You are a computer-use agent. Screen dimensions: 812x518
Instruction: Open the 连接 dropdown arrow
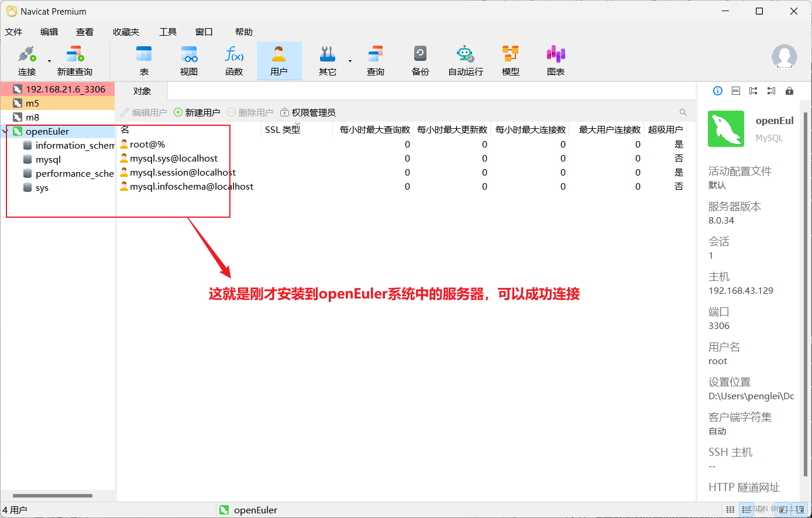(x=50, y=61)
